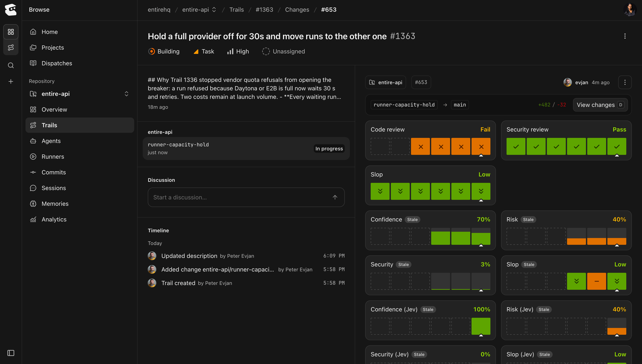The image size is (642, 364).
Task: Open the search magnifier icon
Action: coord(11,66)
